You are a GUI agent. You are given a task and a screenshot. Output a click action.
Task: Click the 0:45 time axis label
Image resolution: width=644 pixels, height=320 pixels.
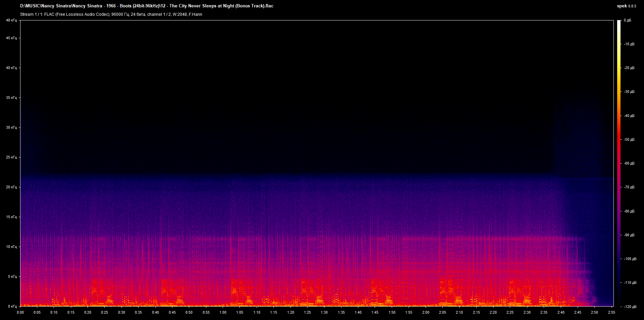(x=172, y=313)
